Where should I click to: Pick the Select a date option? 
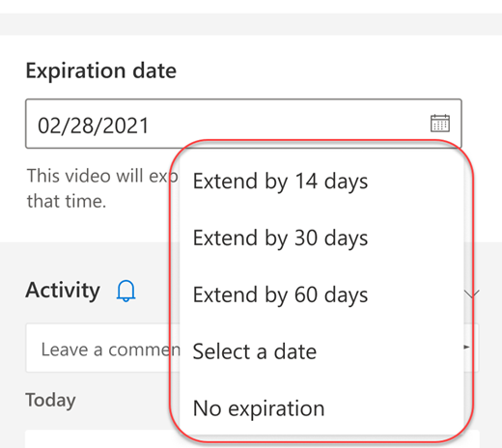pyautogui.click(x=255, y=351)
